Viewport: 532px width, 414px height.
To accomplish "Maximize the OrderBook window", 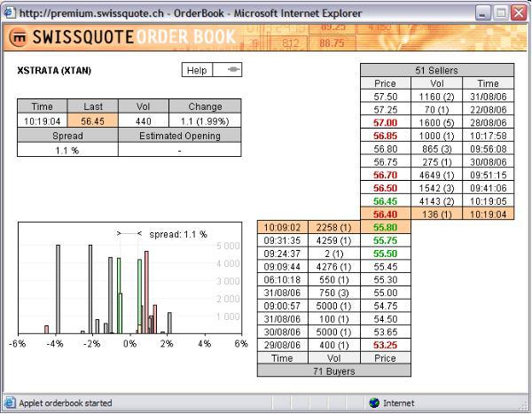I will pos(501,13).
